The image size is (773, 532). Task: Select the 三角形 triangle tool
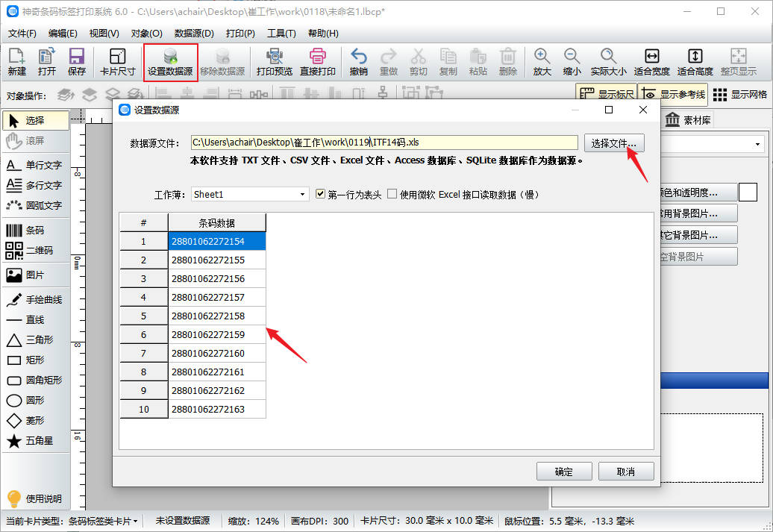[x=36, y=339]
